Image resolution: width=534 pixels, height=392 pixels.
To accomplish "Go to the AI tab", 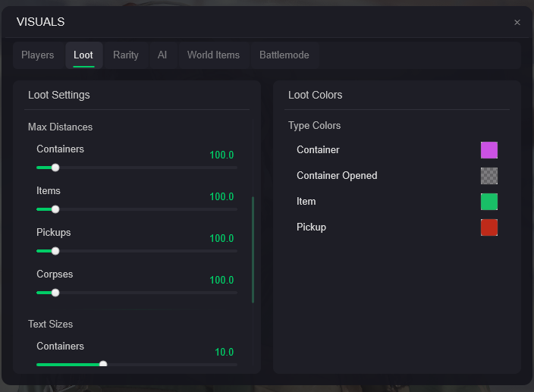I will click(x=162, y=55).
